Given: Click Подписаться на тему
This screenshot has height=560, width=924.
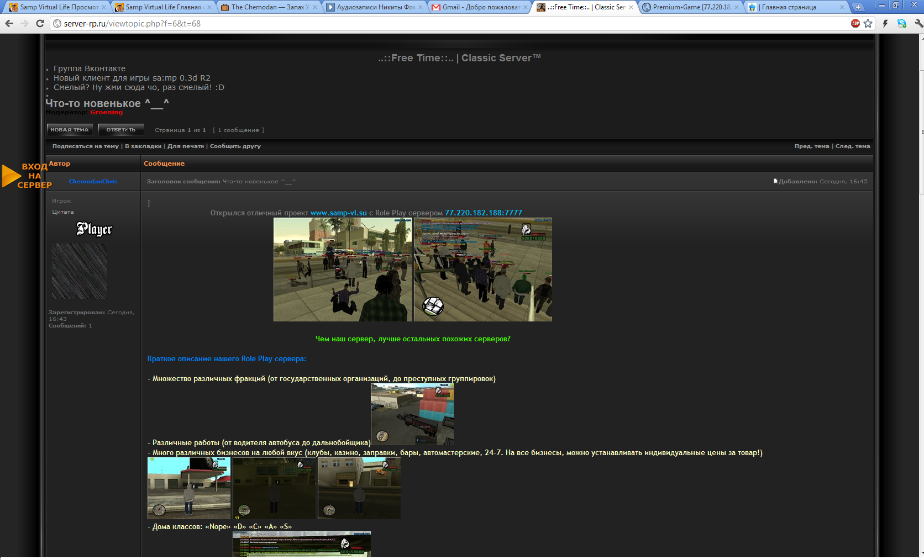Looking at the screenshot, I should [x=86, y=146].
